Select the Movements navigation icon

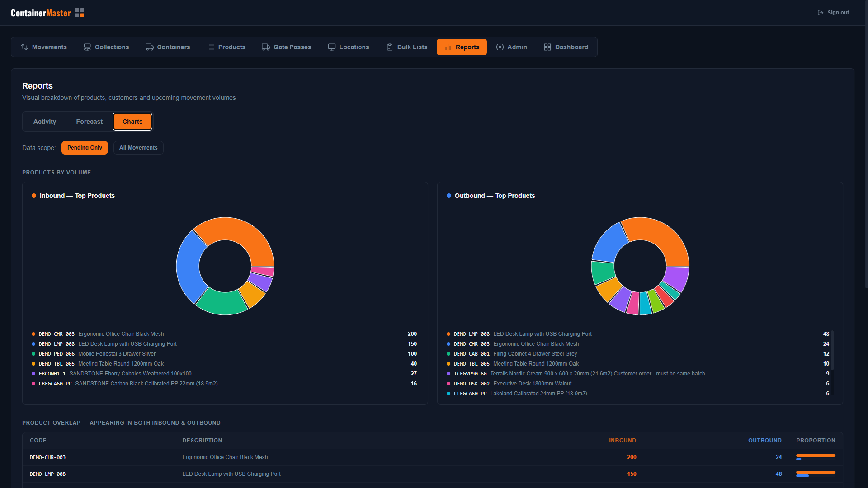click(24, 47)
